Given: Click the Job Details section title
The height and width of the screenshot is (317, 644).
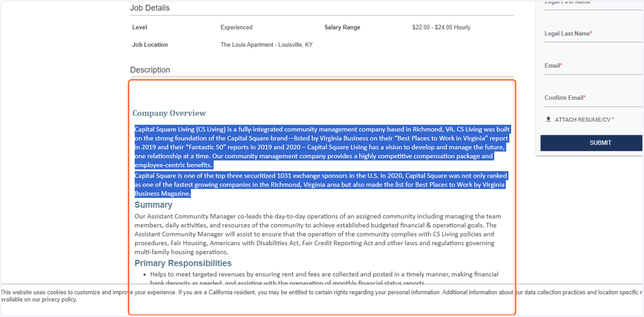Looking at the screenshot, I should pos(150,8).
